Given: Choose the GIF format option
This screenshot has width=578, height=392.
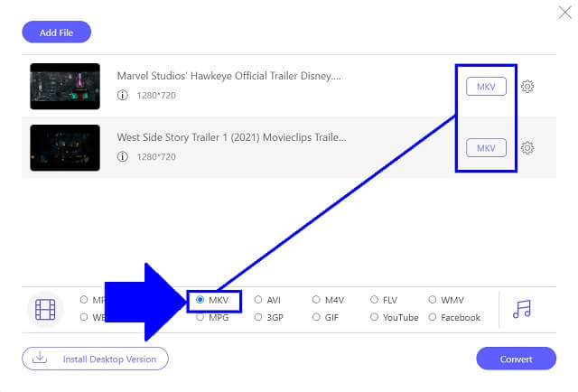Looking at the screenshot, I should (325, 317).
